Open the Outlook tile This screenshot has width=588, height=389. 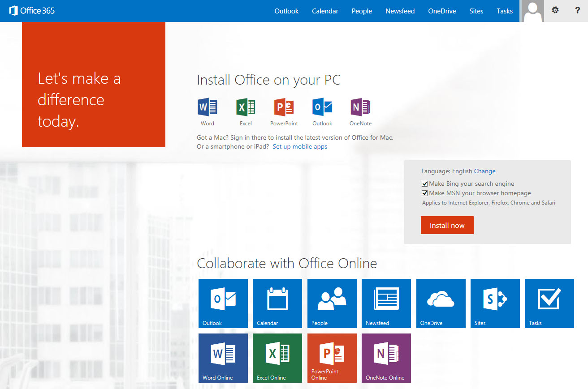pos(223,304)
